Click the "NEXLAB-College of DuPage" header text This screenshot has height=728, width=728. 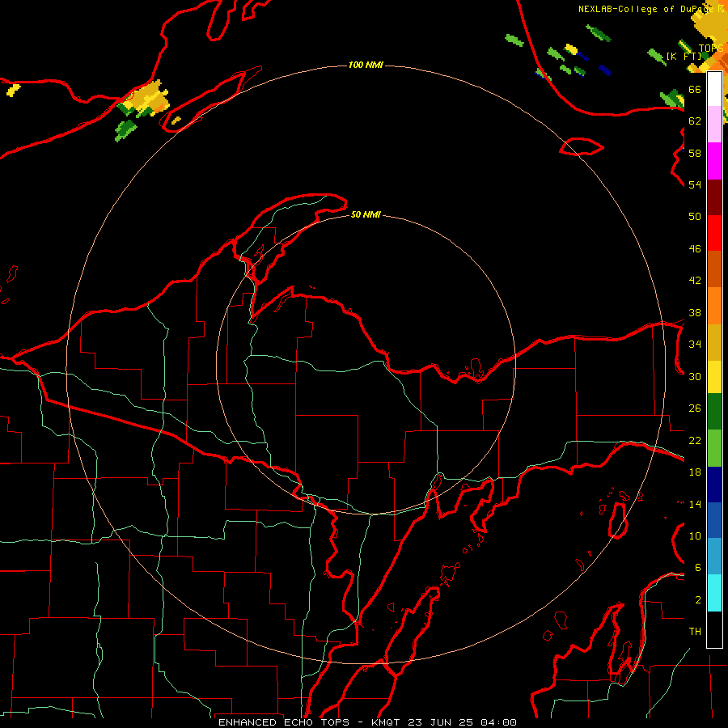tap(646, 9)
